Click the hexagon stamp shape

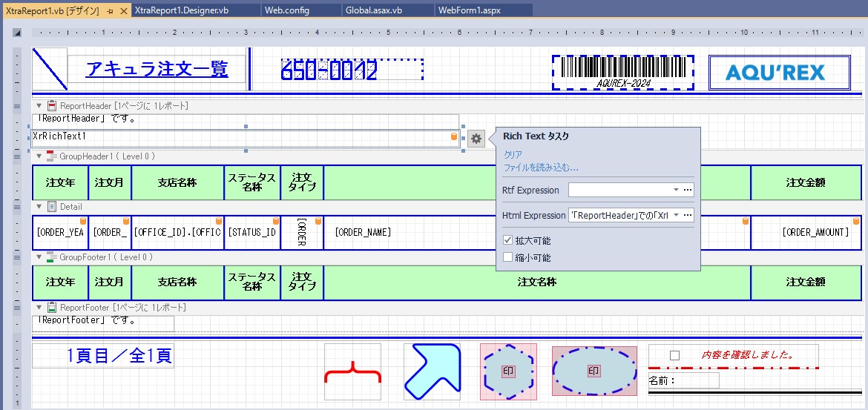tap(507, 371)
